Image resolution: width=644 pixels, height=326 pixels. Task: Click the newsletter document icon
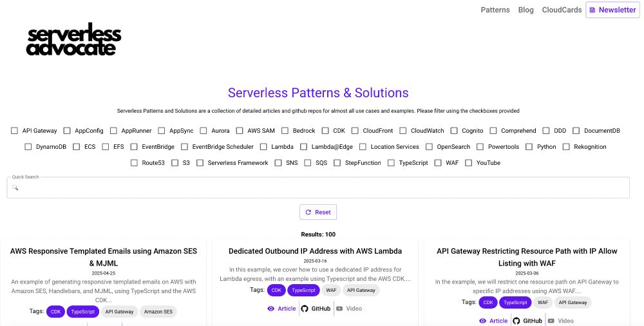point(592,10)
